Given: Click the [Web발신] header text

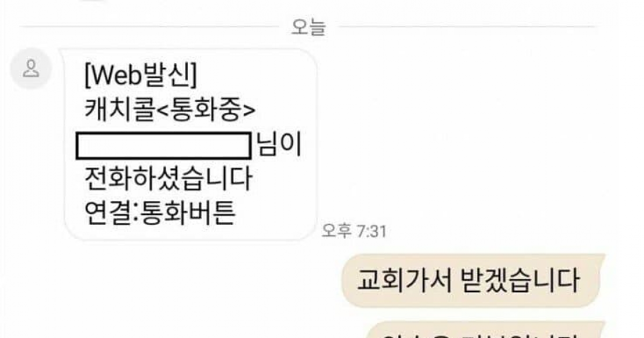Looking at the screenshot, I should tap(141, 76).
